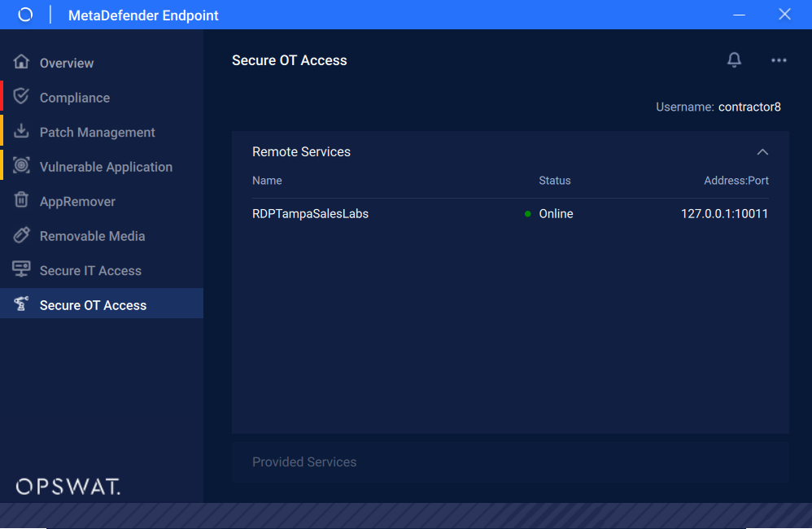Viewport: 812px width, 529px height.
Task: Click the Patch Management download icon
Action: pos(21,130)
